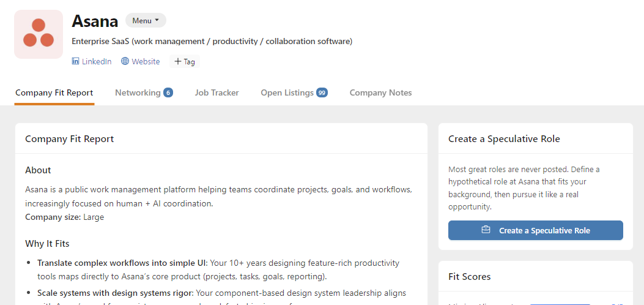Switch to the Networking tab
Screen dimensions: 644x305
144,93
